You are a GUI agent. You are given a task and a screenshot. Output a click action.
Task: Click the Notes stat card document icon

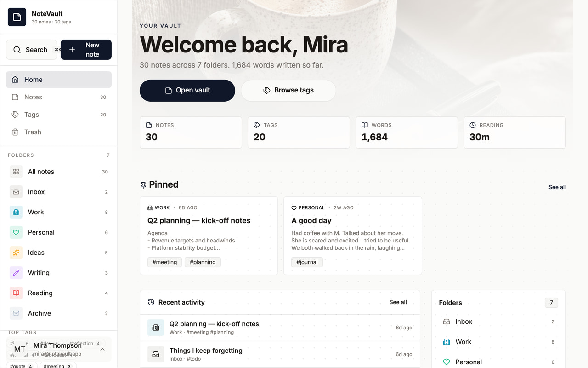click(149, 125)
